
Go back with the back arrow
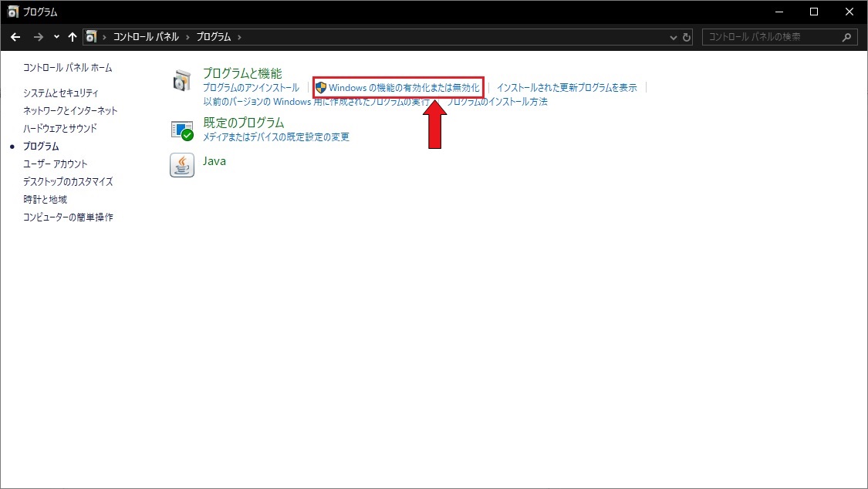tap(15, 37)
